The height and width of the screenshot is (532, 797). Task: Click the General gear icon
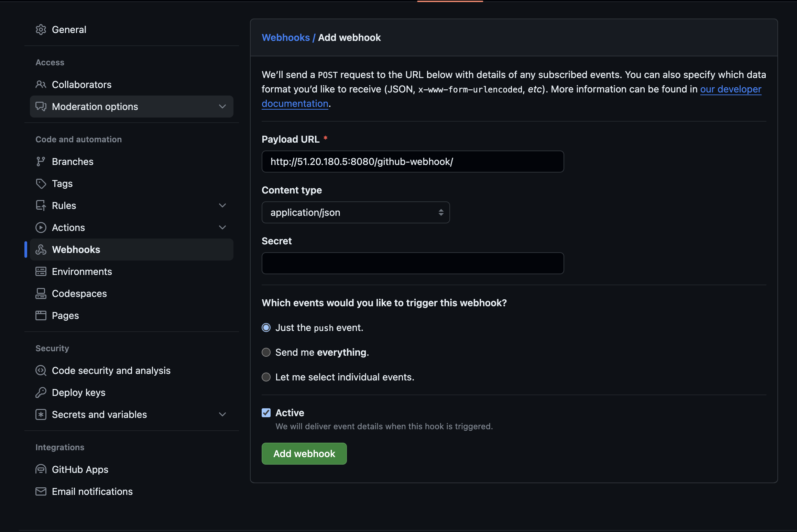[x=41, y=30]
